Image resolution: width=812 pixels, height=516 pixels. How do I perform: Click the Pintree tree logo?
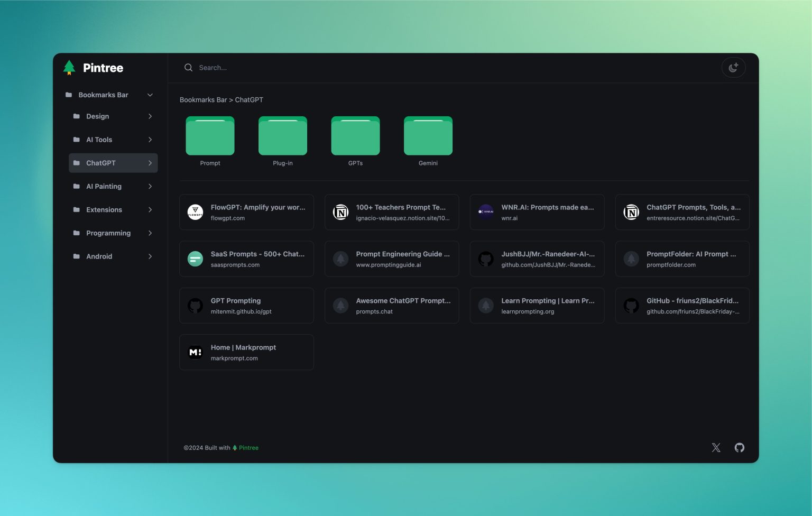69,68
